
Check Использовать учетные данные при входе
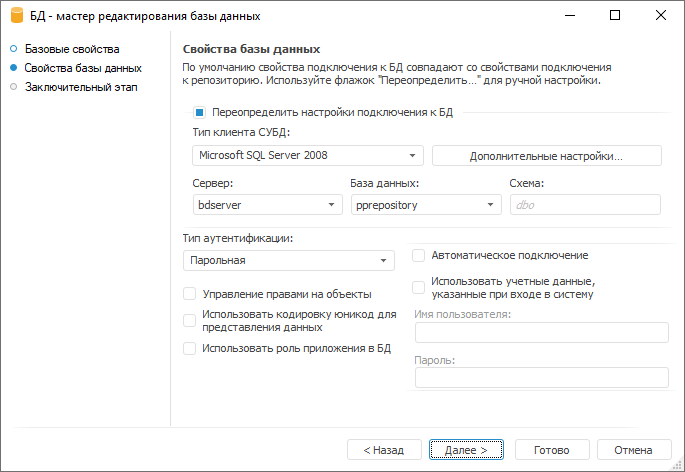pyautogui.click(x=420, y=287)
